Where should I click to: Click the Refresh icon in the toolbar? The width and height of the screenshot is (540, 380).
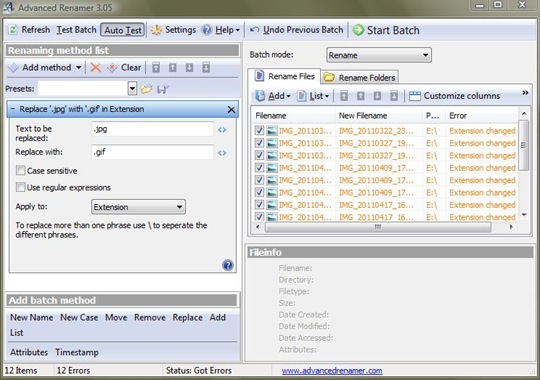coord(12,30)
